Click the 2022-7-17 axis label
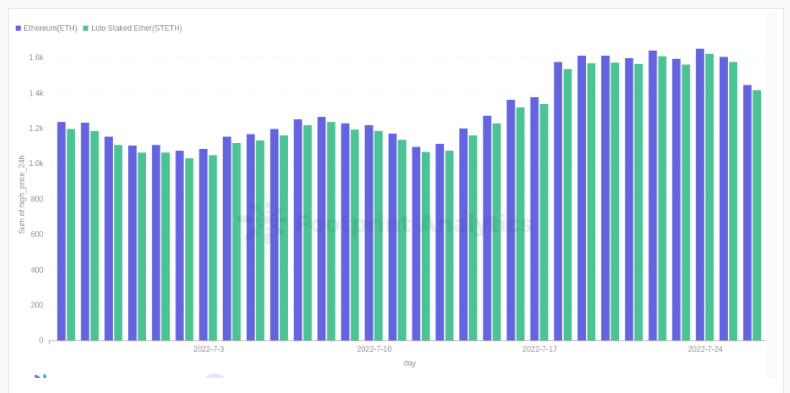The height and width of the screenshot is (393, 790). [x=540, y=349]
